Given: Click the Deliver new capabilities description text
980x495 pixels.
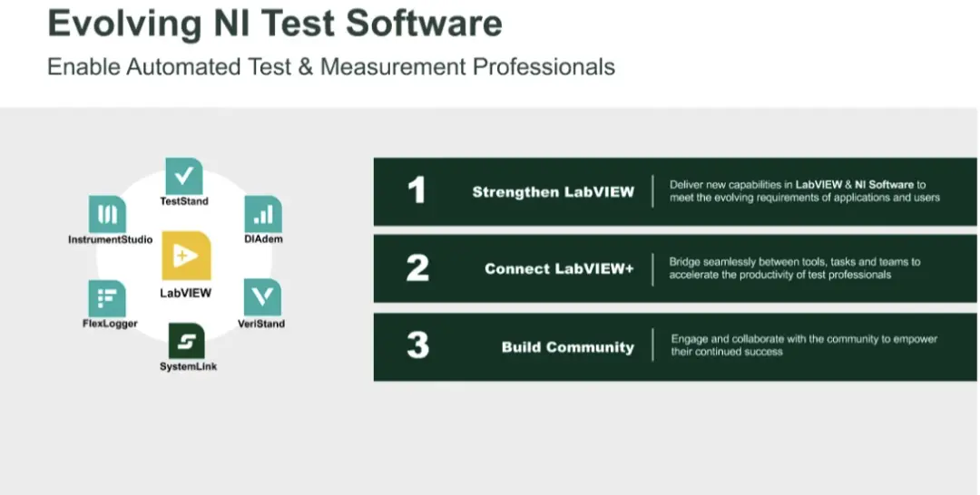Looking at the screenshot, I should (804, 191).
